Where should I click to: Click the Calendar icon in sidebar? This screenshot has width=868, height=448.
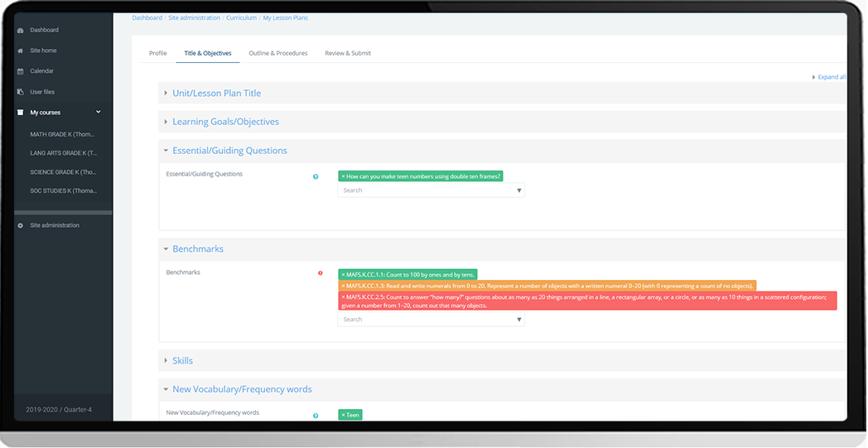21,71
